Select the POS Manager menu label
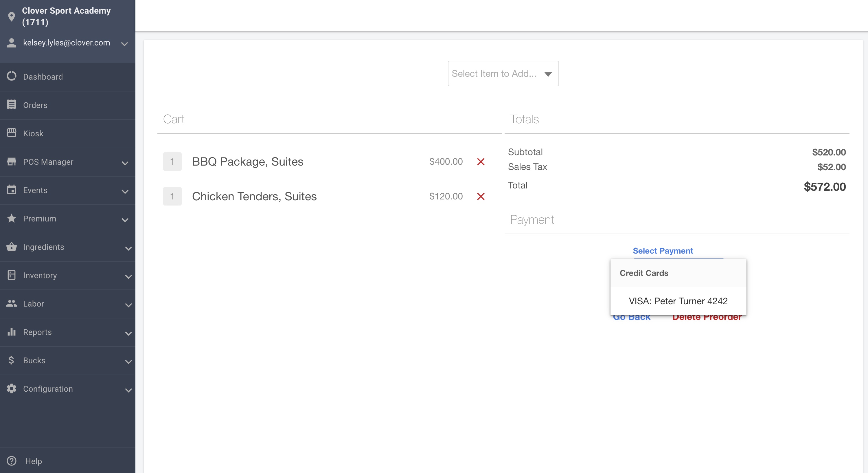 [48, 162]
